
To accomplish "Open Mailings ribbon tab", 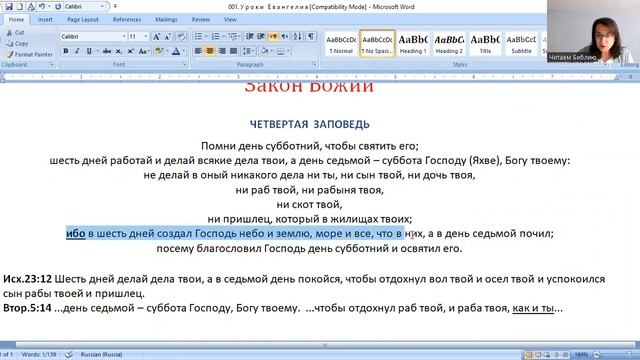I will tap(166, 20).
